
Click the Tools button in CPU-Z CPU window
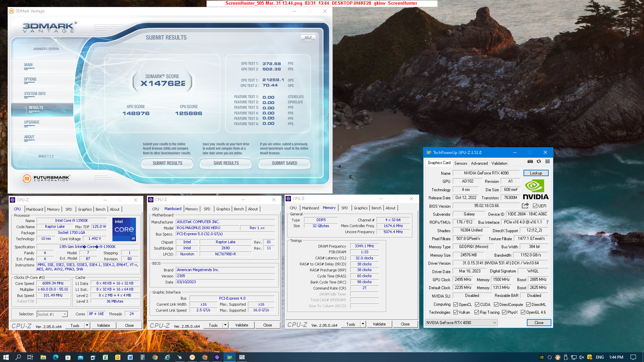(x=75, y=325)
